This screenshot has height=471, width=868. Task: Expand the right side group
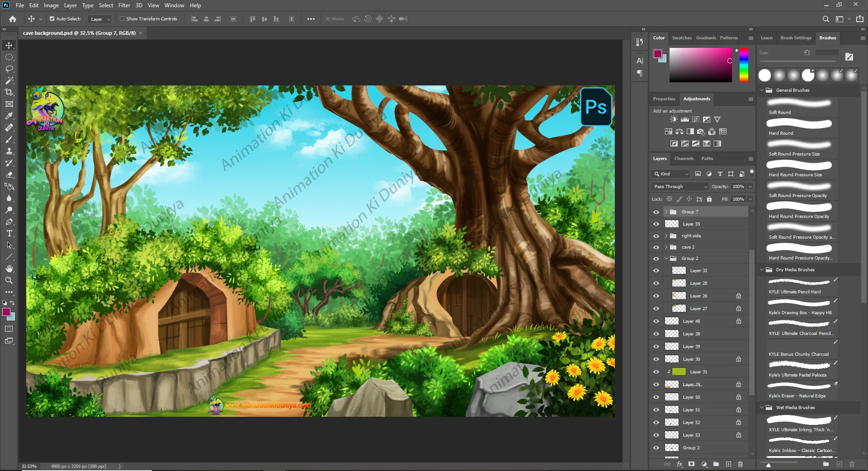tap(666, 236)
